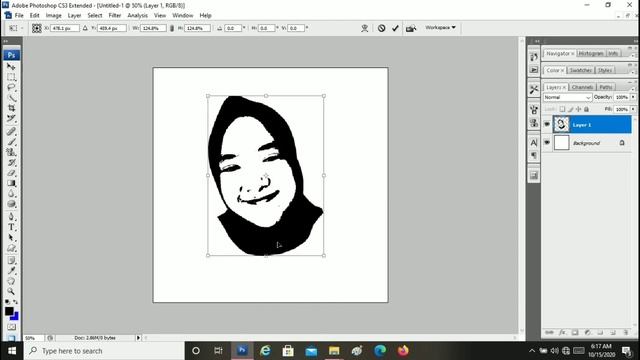Open the status bar info arrow menu
The width and height of the screenshot is (640, 360).
point(138,338)
